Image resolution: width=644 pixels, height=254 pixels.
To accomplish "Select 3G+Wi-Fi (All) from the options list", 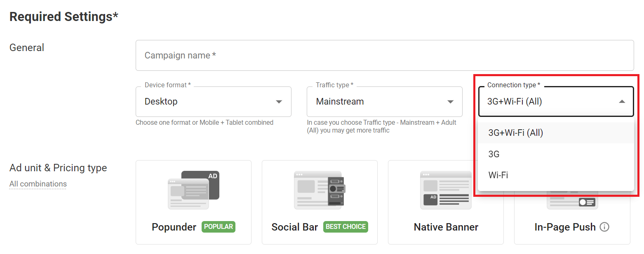I will pos(515,133).
